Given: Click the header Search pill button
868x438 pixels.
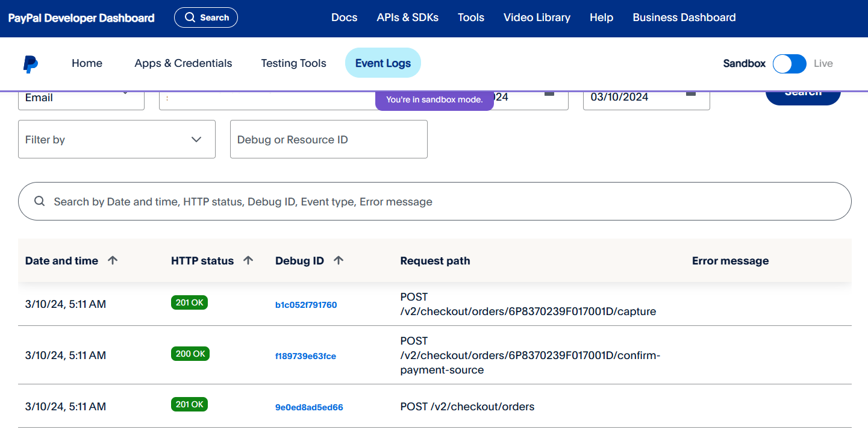Looking at the screenshot, I should (x=206, y=17).
